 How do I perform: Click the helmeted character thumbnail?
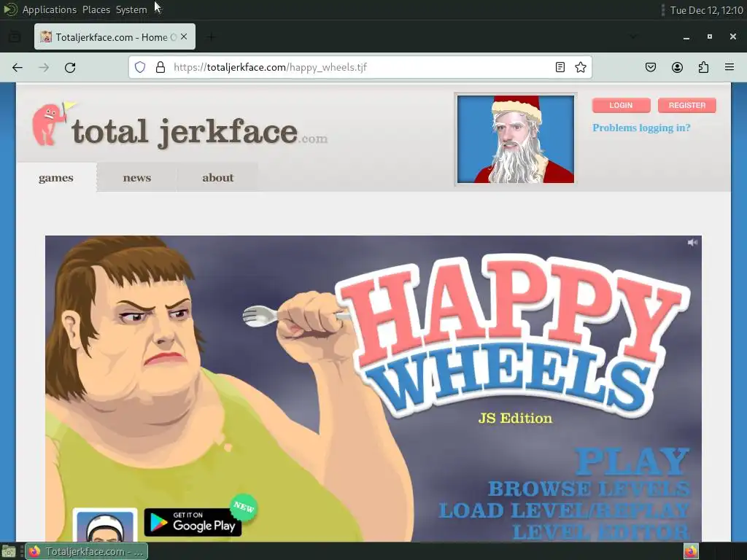(x=105, y=525)
